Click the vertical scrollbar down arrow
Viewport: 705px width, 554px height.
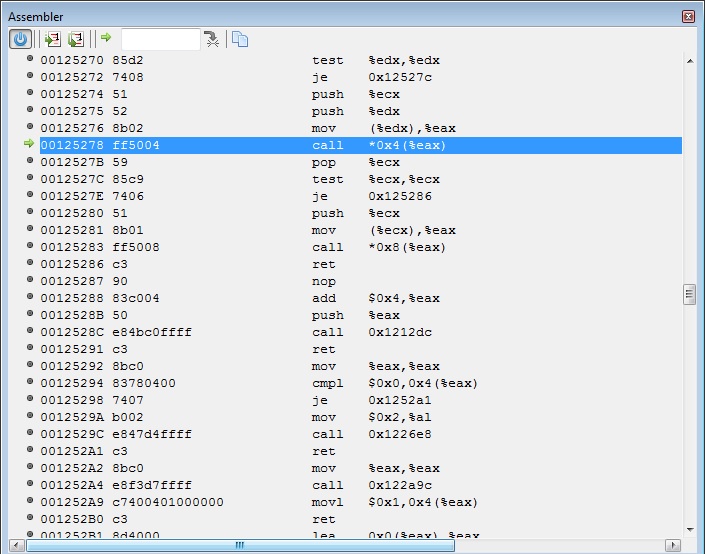point(690,530)
